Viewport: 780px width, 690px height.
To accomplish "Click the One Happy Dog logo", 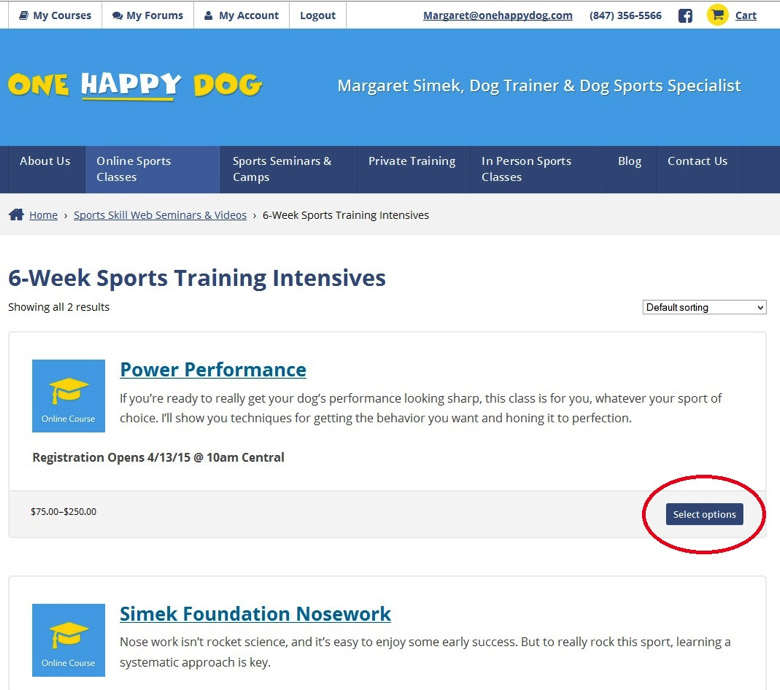I will [135, 86].
